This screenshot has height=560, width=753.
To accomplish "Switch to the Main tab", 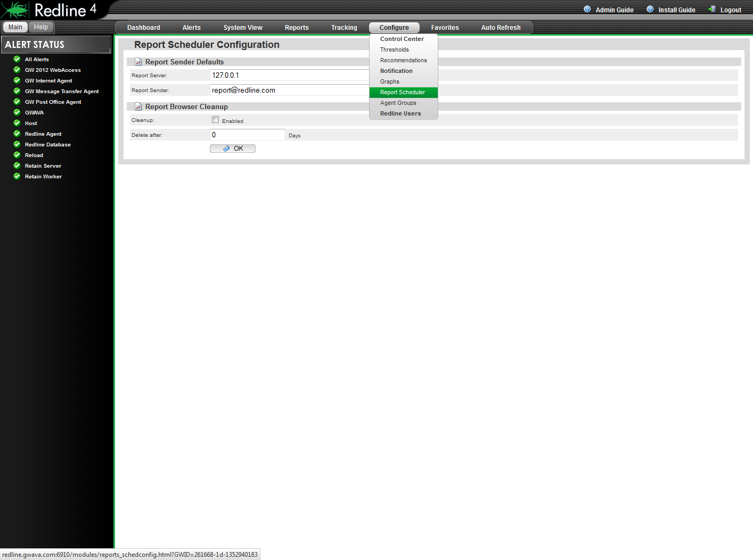I will [15, 27].
